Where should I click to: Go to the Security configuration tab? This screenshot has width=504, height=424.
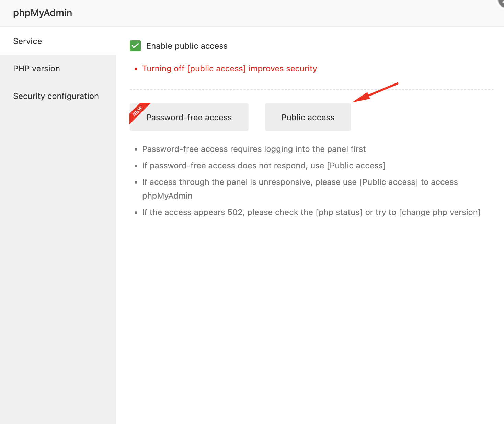pyautogui.click(x=56, y=96)
